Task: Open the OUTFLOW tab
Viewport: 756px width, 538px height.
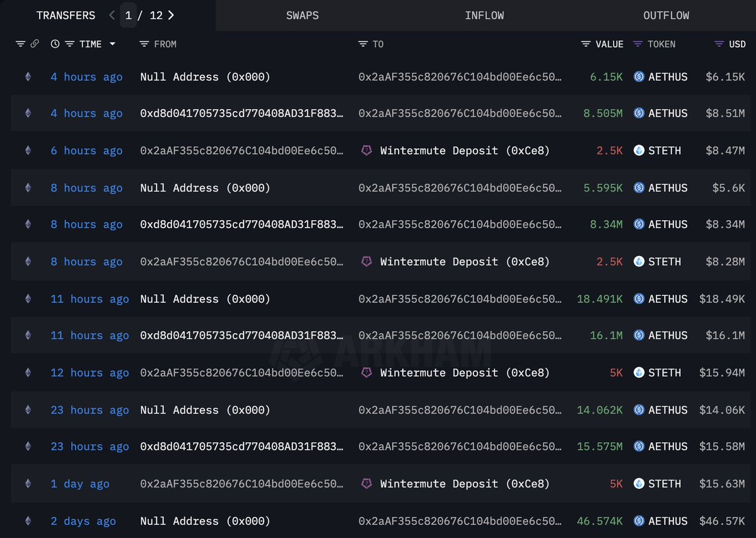Action: (666, 15)
